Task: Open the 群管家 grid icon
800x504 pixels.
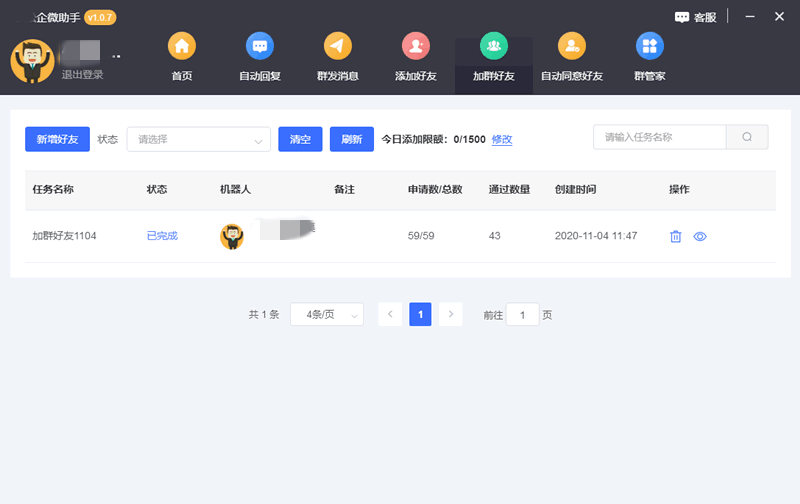Action: click(x=649, y=46)
